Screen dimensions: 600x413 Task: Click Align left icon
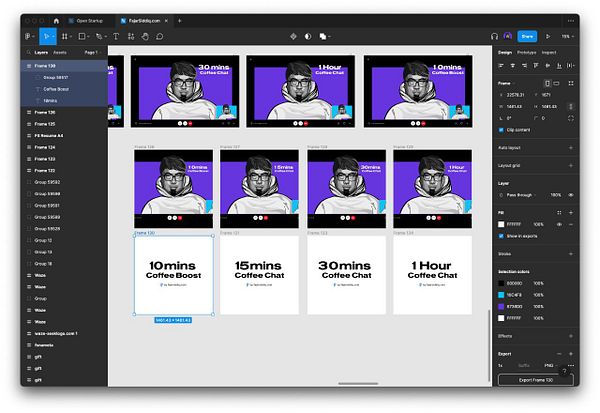point(501,65)
